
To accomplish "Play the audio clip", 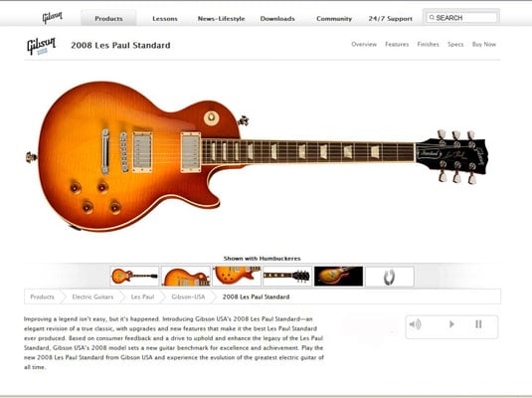I will 451,324.
